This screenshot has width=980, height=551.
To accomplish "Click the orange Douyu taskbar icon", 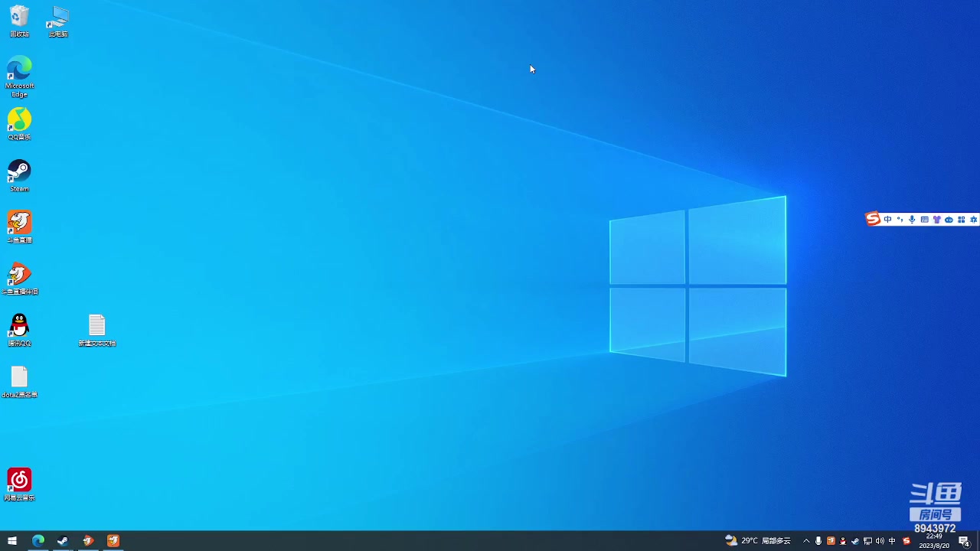I will pos(113,541).
